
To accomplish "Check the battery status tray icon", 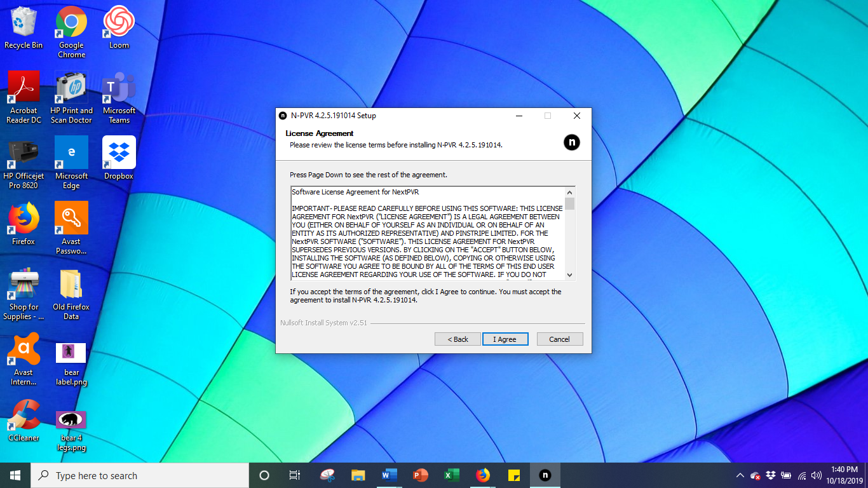I will (x=786, y=475).
